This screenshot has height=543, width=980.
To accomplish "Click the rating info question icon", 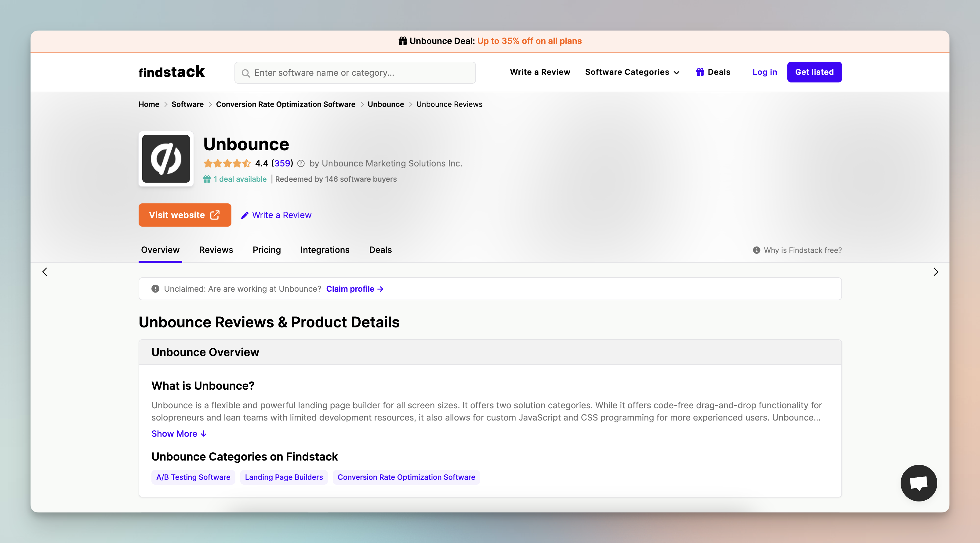I will 301,164.
